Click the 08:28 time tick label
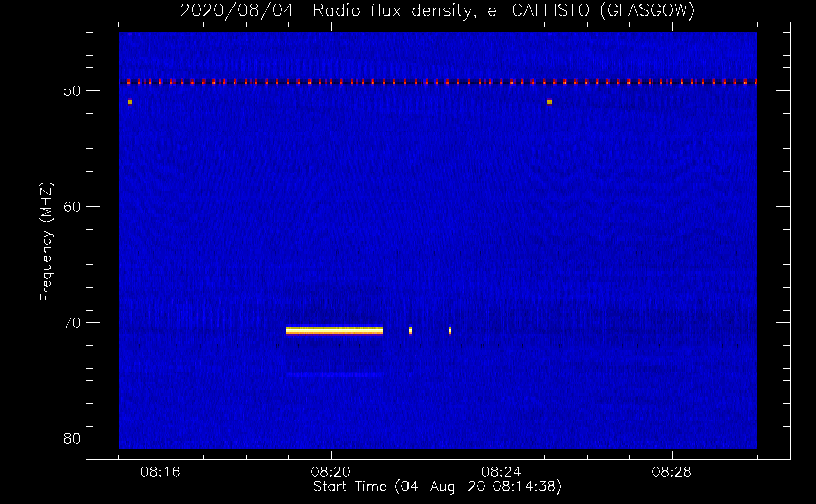The width and height of the screenshot is (816, 504). coord(672,472)
